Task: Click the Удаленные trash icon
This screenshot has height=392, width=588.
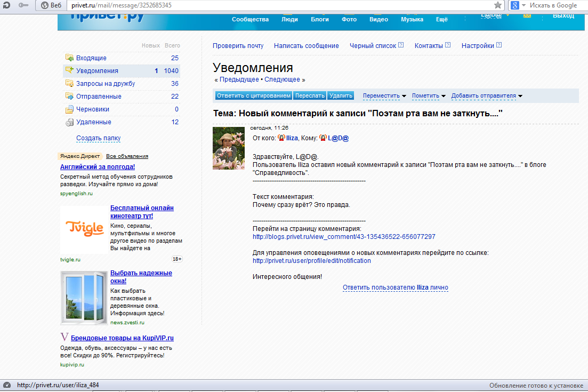Action: pyautogui.click(x=69, y=122)
